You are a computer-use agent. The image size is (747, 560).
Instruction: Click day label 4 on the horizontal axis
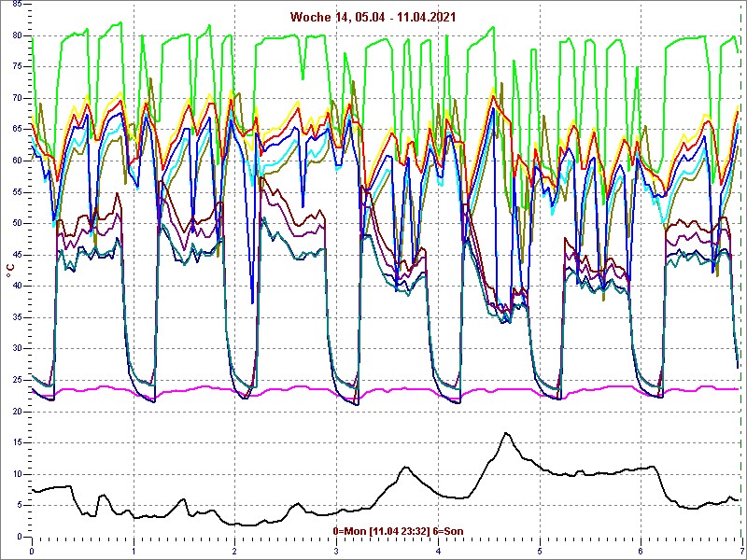(x=438, y=552)
